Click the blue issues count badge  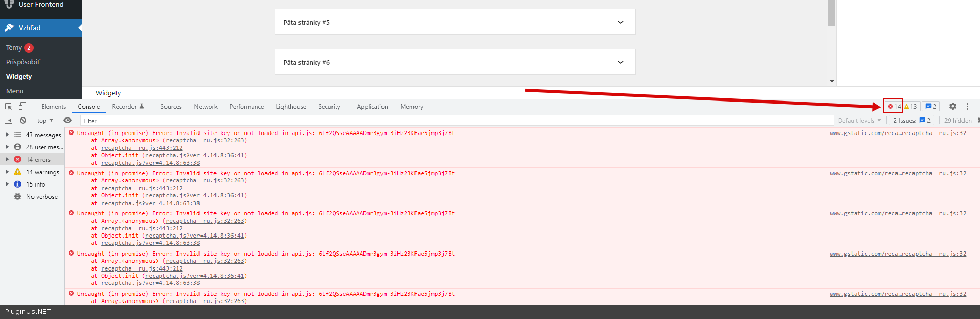(x=931, y=106)
